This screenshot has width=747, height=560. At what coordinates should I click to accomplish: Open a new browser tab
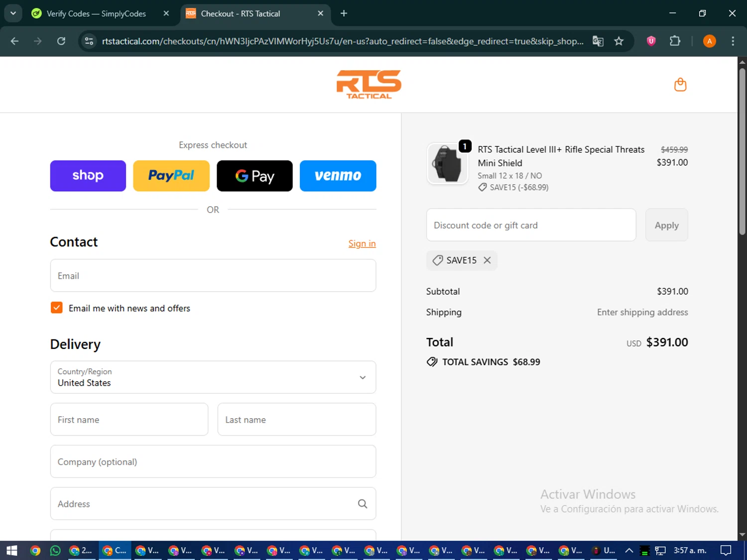[x=344, y=13]
